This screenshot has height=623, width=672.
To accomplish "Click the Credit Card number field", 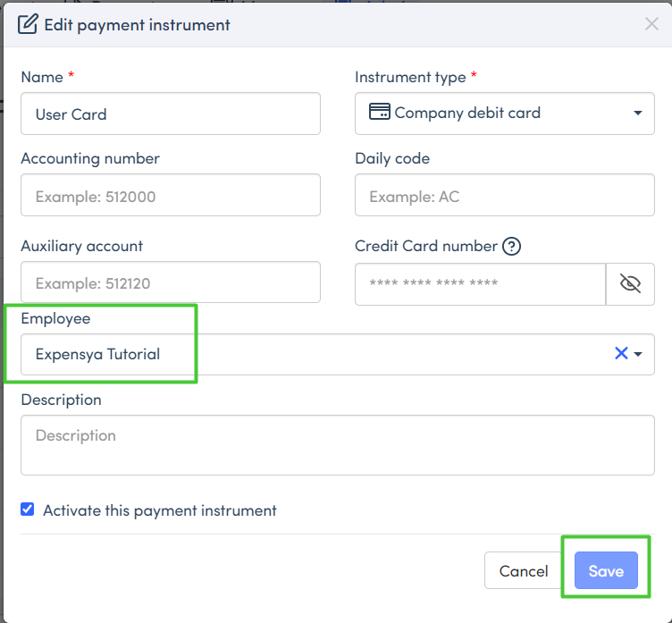I will click(480, 284).
